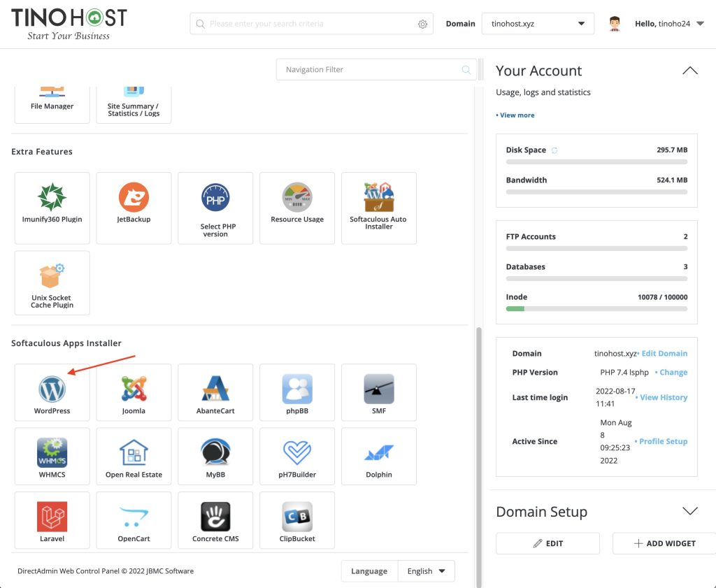Refresh the Disk Space usage

[554, 150]
